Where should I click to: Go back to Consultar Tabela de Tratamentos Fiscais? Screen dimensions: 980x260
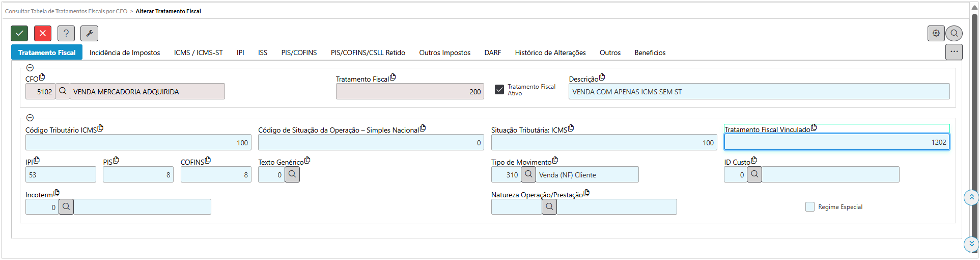tap(66, 11)
